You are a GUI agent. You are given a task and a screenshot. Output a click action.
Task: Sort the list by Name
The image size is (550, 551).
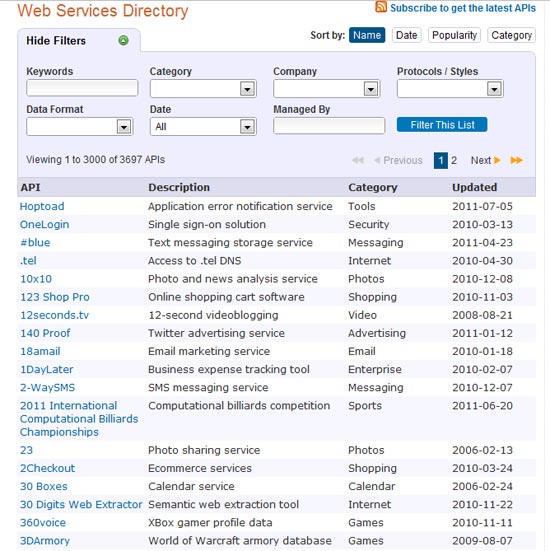[x=367, y=35]
